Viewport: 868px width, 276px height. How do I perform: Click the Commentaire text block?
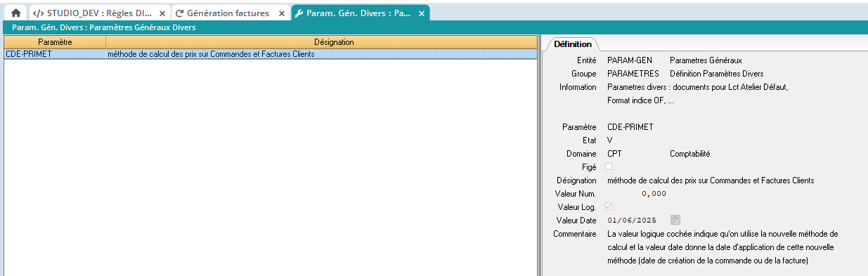tap(723, 247)
